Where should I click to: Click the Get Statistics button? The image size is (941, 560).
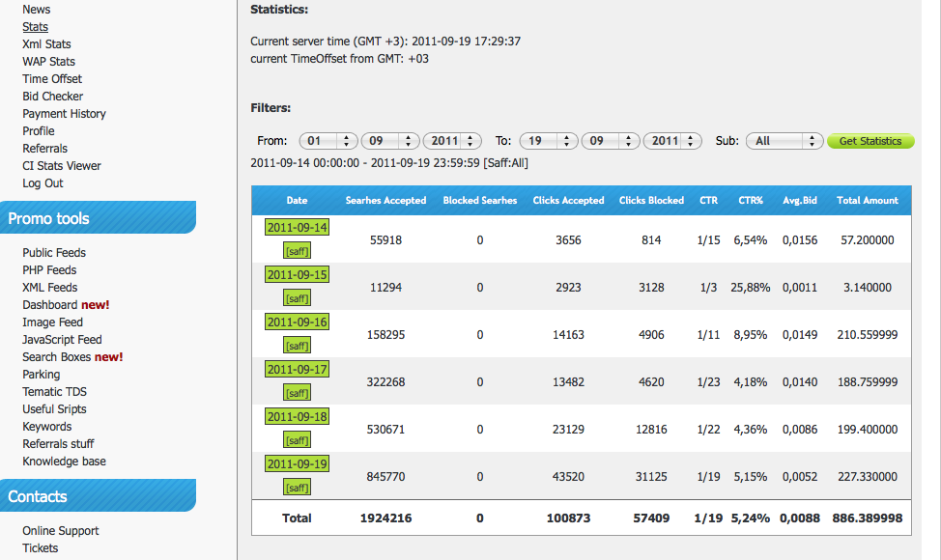click(870, 141)
